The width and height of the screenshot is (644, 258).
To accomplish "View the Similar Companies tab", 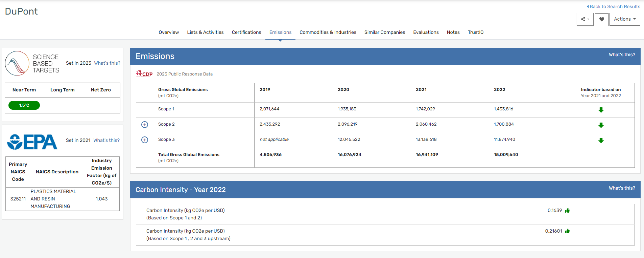I will click(385, 32).
